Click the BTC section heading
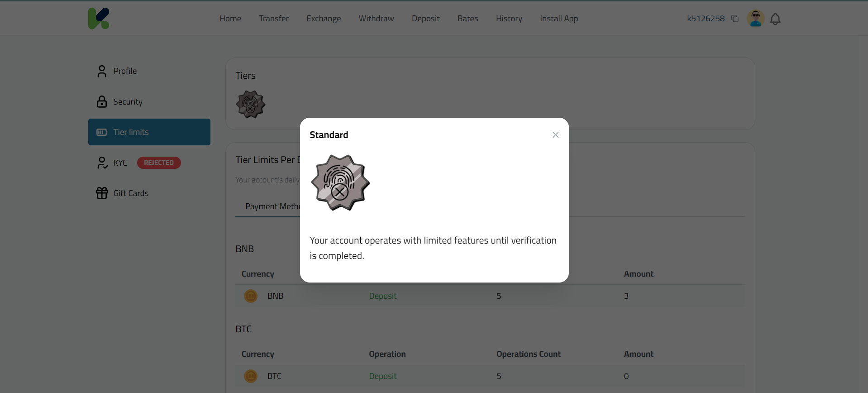This screenshot has height=393, width=868. [x=243, y=329]
